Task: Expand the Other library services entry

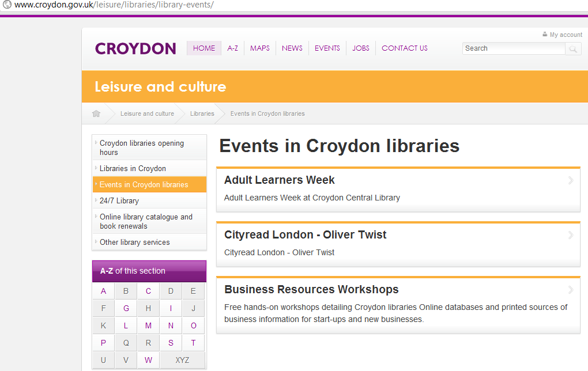Action: [134, 242]
